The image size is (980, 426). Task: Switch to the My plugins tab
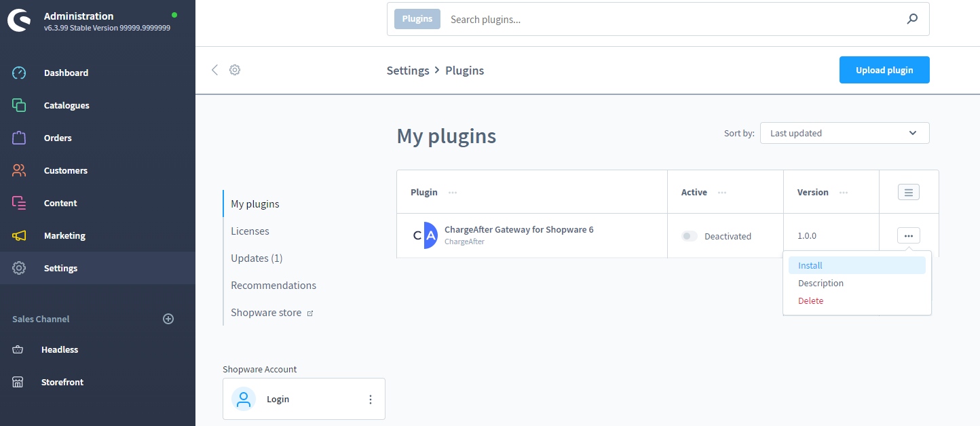255,204
